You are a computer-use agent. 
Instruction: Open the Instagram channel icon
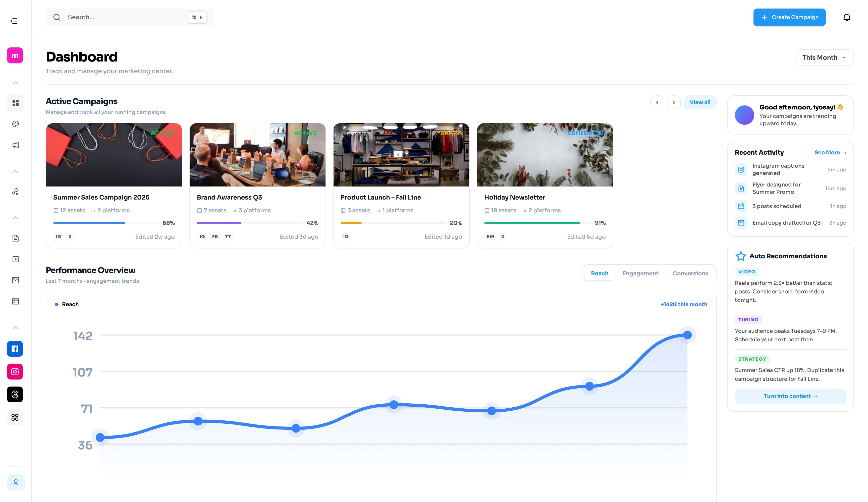(15, 371)
